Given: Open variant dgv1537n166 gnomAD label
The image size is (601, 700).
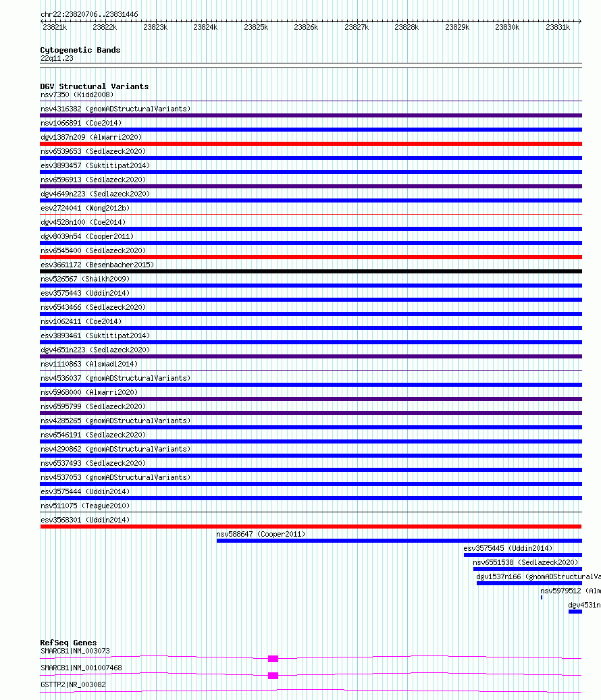Looking at the screenshot, I should (538, 576).
